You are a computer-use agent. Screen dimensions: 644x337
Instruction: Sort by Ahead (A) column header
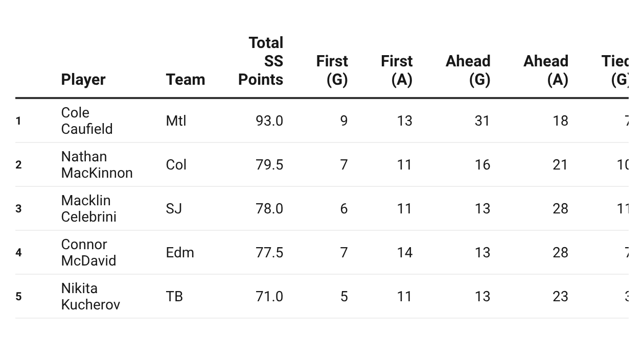tap(545, 70)
